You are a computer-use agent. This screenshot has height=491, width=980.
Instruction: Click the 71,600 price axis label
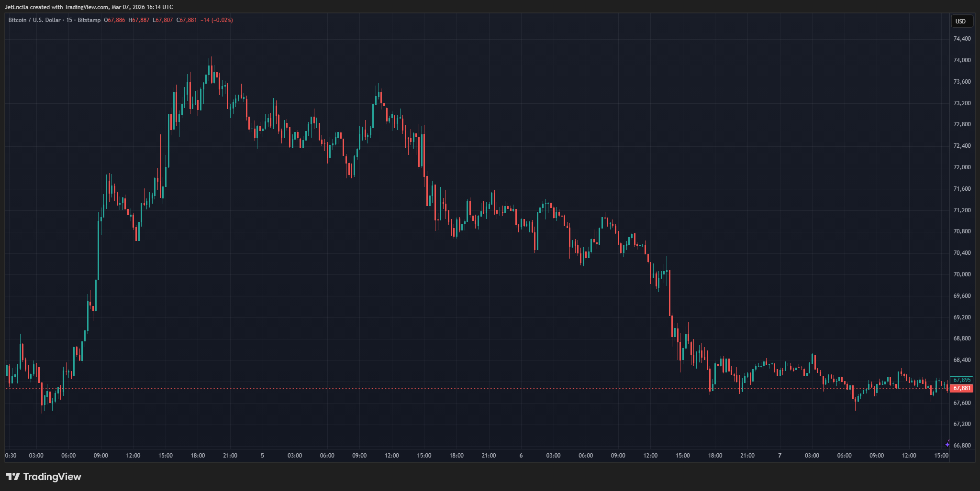coord(962,189)
